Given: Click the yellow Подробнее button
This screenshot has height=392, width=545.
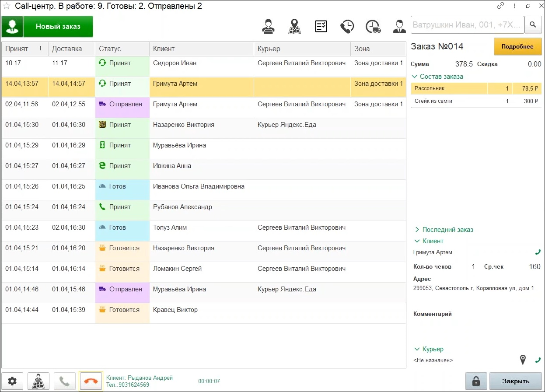Looking at the screenshot, I should click(x=517, y=47).
